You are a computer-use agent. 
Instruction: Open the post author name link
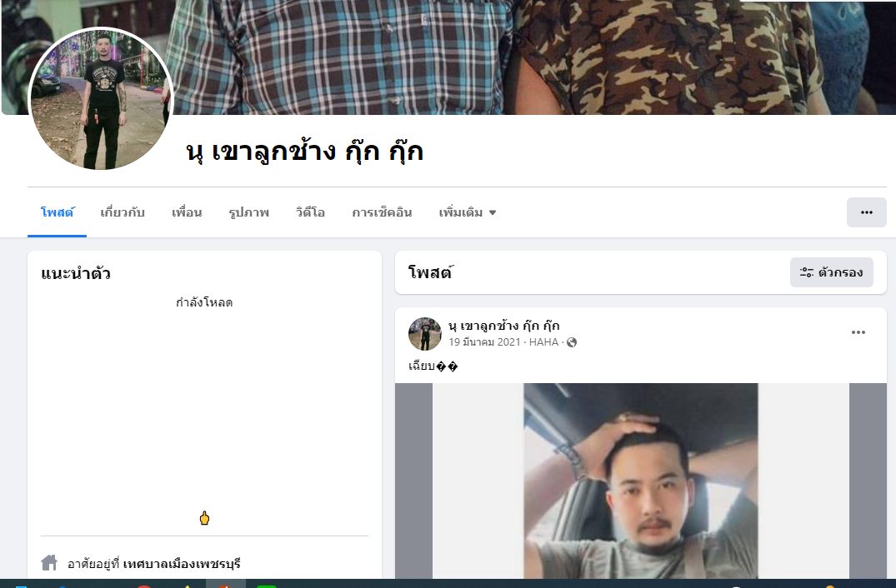click(504, 326)
